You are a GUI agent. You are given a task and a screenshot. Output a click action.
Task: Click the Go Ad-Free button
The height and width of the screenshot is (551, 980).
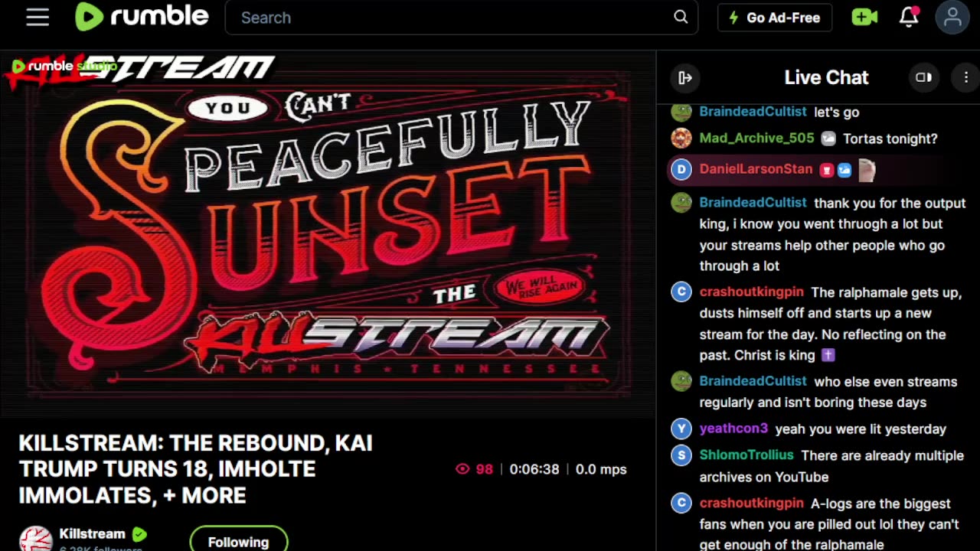coord(775,18)
